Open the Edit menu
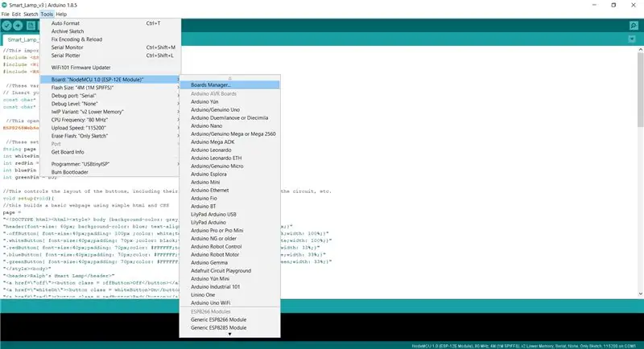 pos(16,14)
